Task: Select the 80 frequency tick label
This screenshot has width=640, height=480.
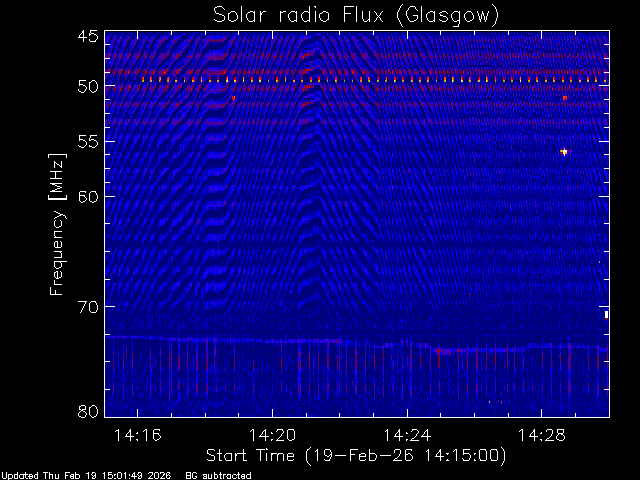Action: 88,411
